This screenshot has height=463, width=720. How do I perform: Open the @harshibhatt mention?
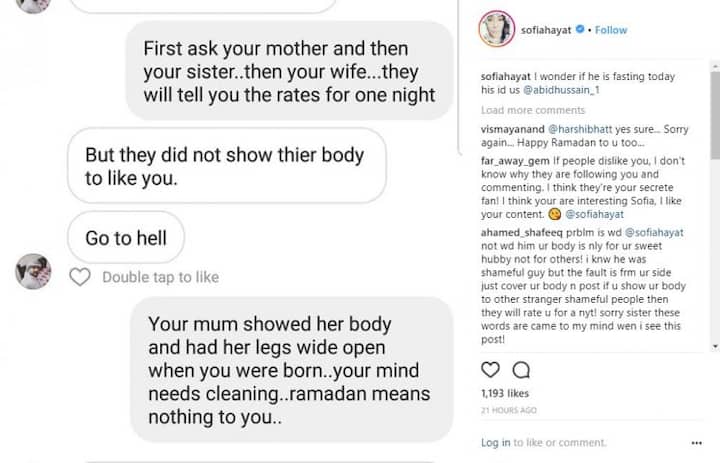click(580, 129)
